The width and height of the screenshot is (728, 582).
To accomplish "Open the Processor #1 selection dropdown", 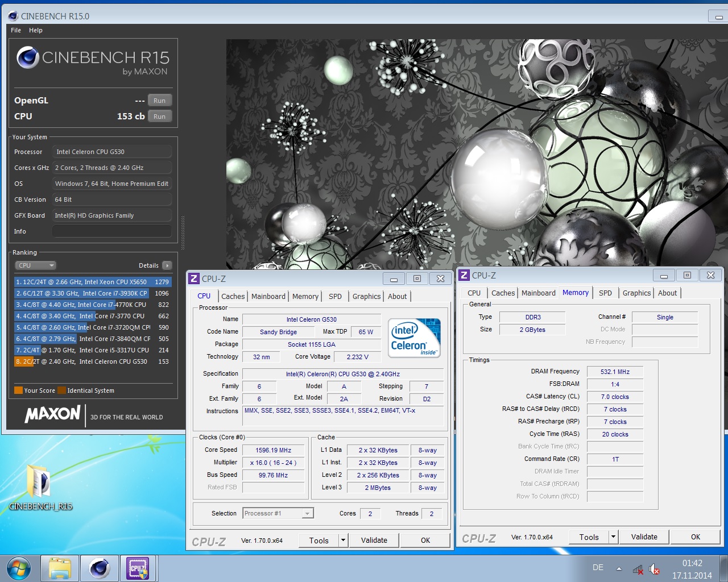I will click(278, 513).
